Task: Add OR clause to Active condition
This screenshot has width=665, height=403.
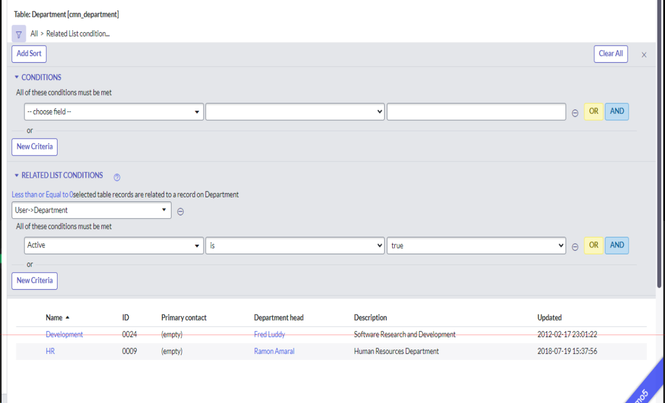Action: (x=594, y=245)
